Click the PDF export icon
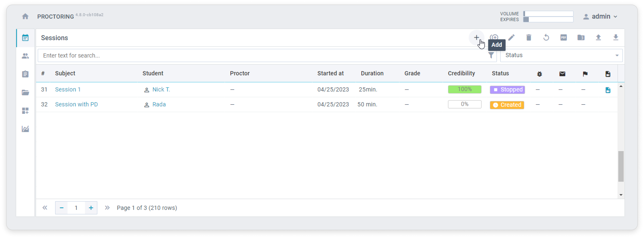The width and height of the screenshot is (644, 238). click(x=564, y=37)
